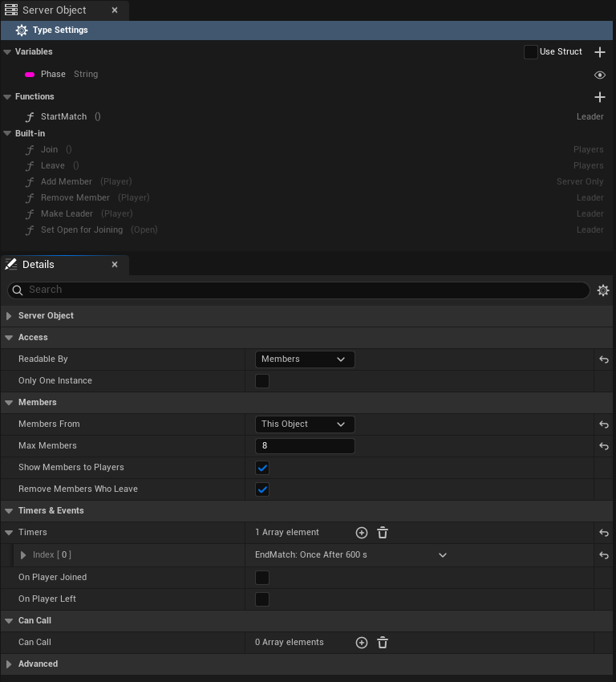Click the Max Members value field
The height and width of the screenshot is (682, 616).
305,446
